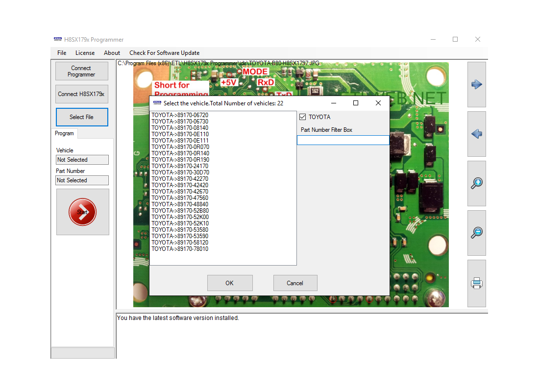Uncheck the TOYOTA checkbox
This screenshot has height=392, width=539.
[302, 117]
